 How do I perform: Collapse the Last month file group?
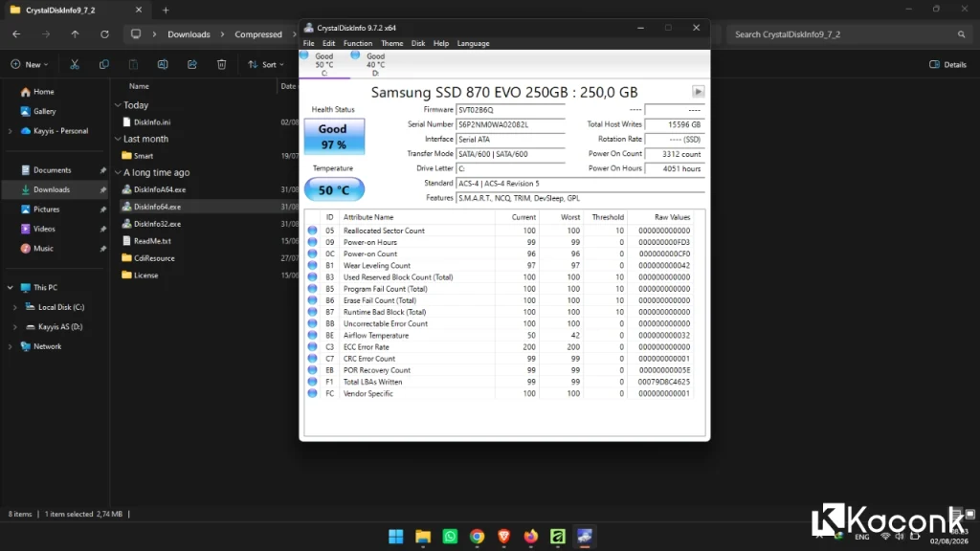coord(118,139)
